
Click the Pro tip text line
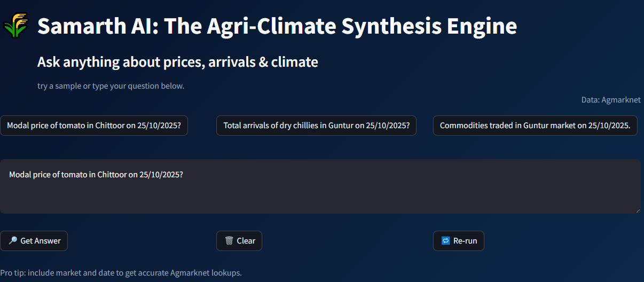coord(121,273)
